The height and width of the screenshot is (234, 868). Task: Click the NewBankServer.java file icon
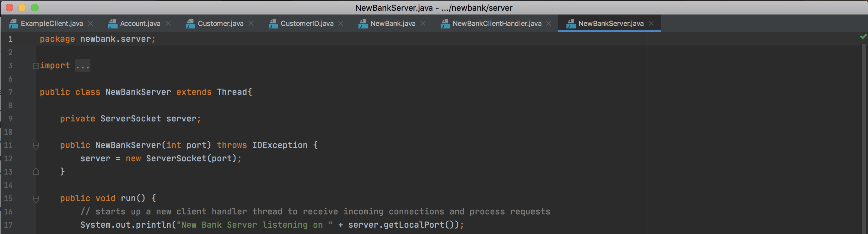571,23
